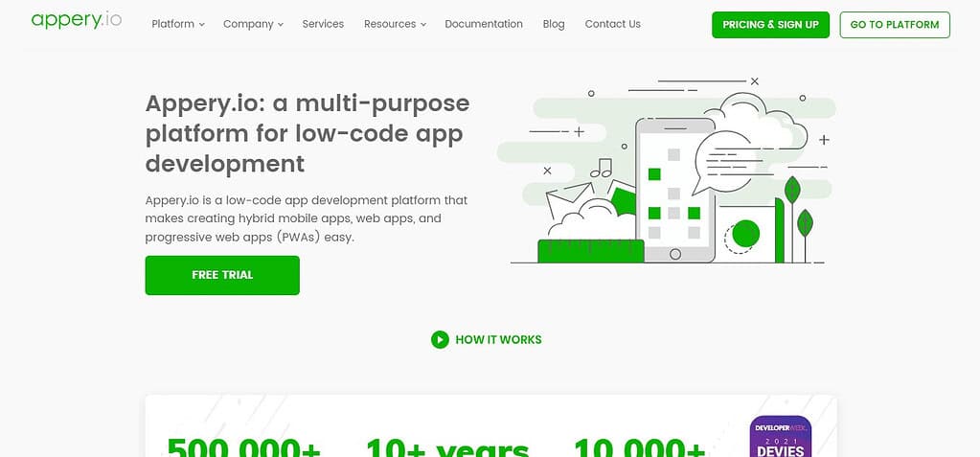Open the How It Works link text
This screenshot has width=980, height=457.
click(x=499, y=339)
